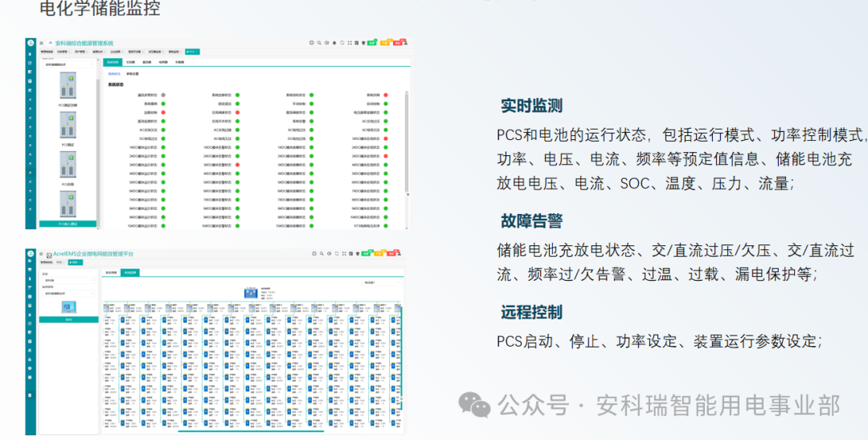Screen dimensions: 868x440
Task: Click the round logo above the AcrelEMS sidebar
Action: 31,253
